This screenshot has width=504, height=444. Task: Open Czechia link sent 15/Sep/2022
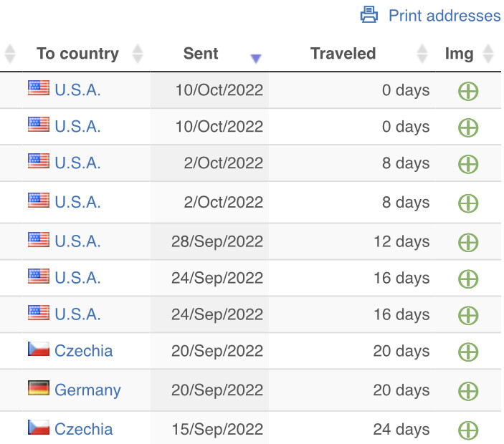84,429
